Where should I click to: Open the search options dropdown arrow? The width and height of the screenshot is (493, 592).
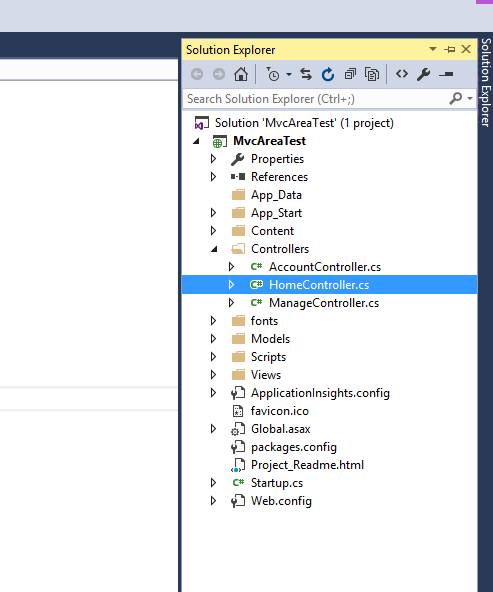point(470,99)
